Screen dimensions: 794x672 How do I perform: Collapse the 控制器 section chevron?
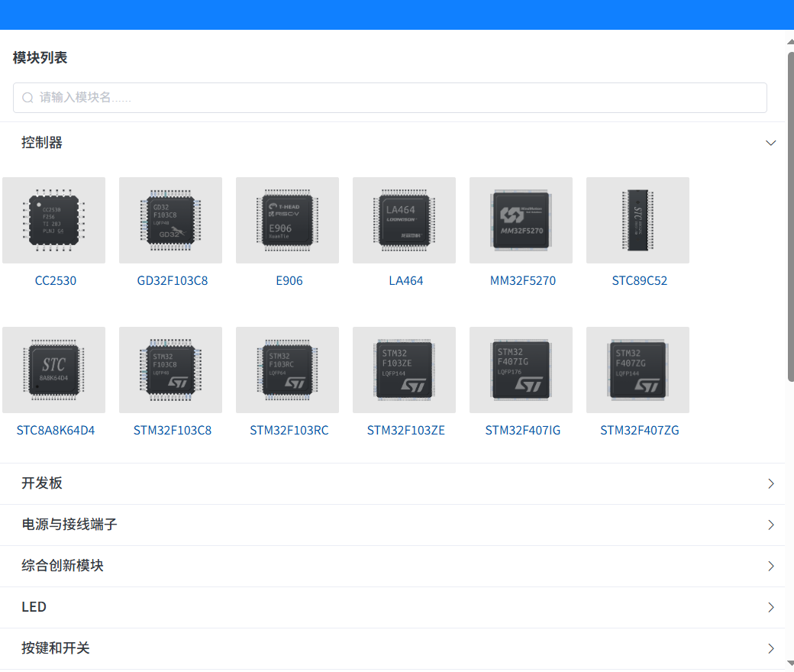[770, 143]
